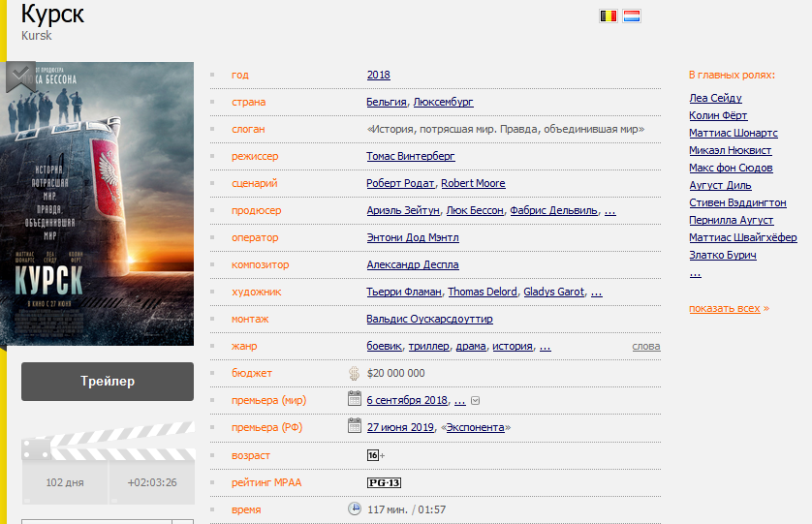Viewport: 812px width, 524px height.
Task: Expand more world premiere dates ellipsis
Action: (x=460, y=401)
